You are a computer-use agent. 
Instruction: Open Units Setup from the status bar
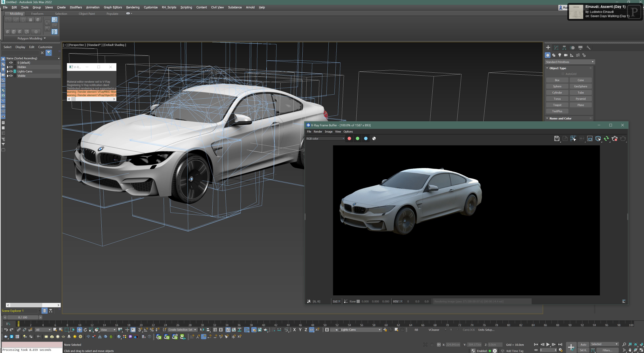click(486, 330)
